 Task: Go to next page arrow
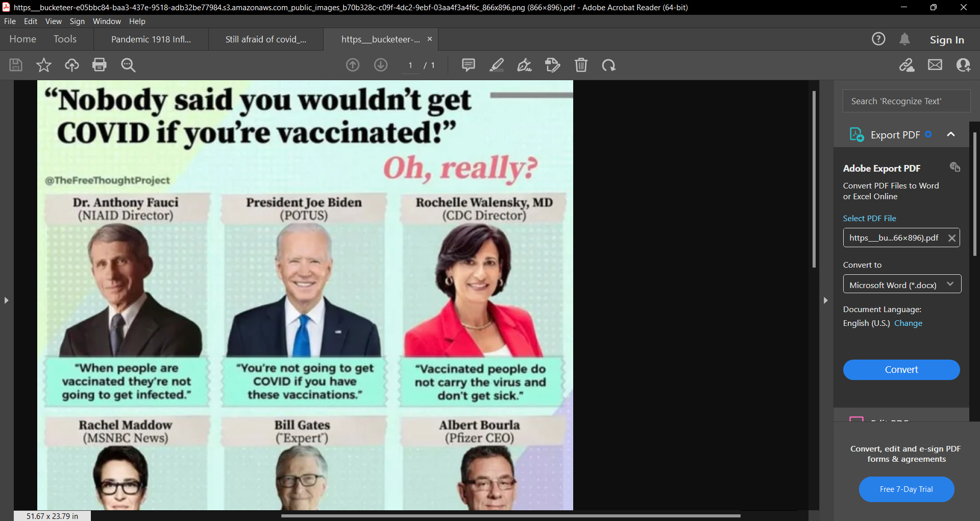click(381, 65)
